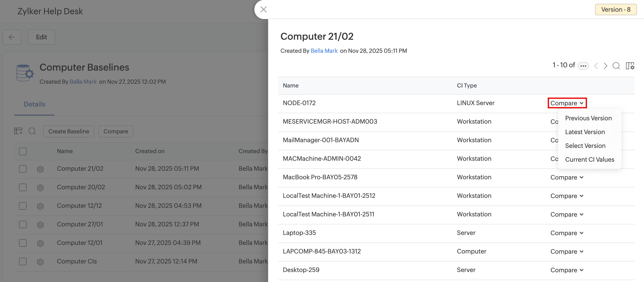
Task: Go to previous page of CIs
Action: point(596,66)
